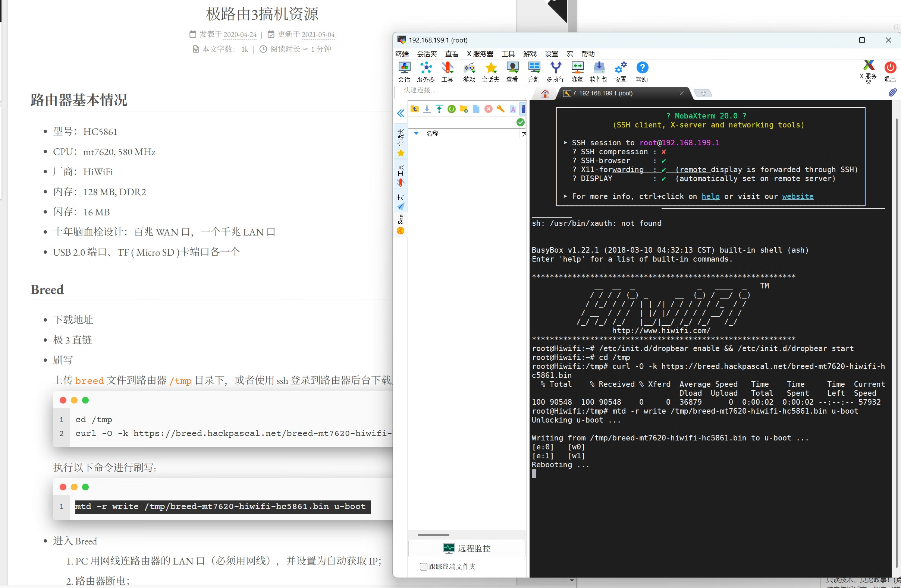Open the 终端 menu

click(x=402, y=54)
